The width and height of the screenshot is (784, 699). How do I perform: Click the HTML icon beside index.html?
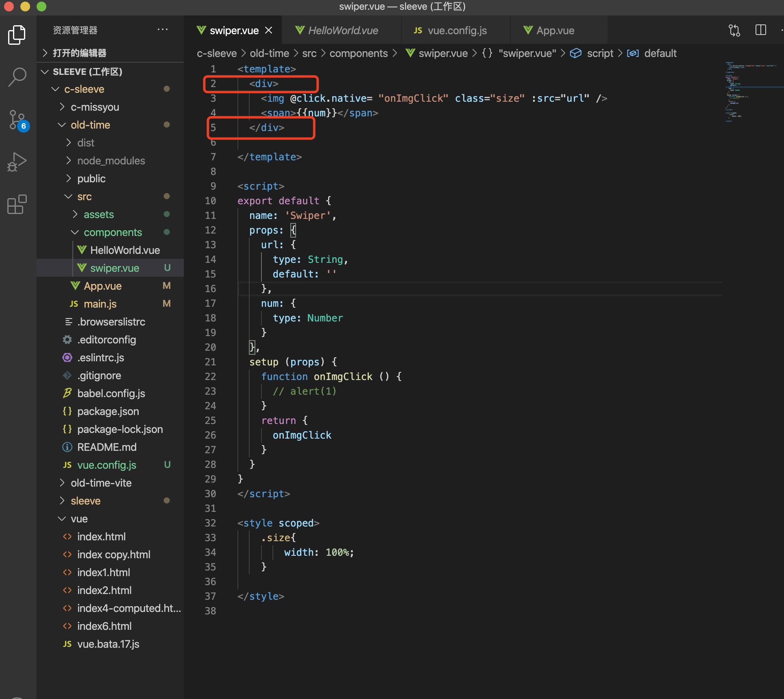pyautogui.click(x=67, y=536)
